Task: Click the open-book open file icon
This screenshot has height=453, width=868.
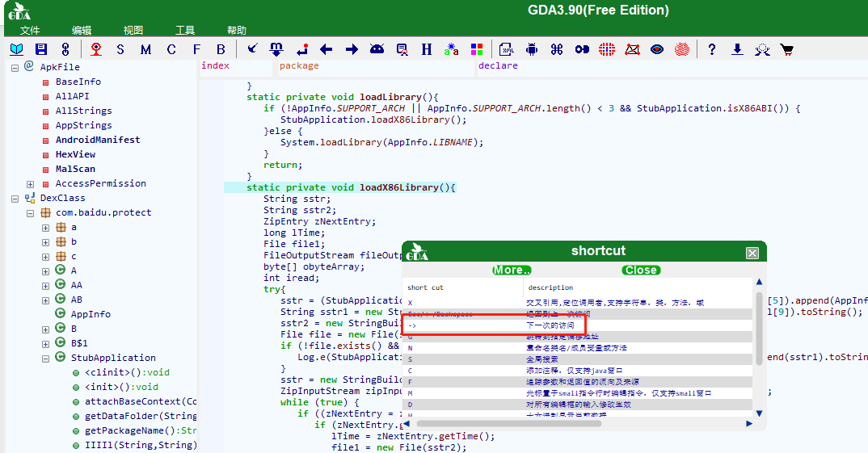Action: [17, 49]
